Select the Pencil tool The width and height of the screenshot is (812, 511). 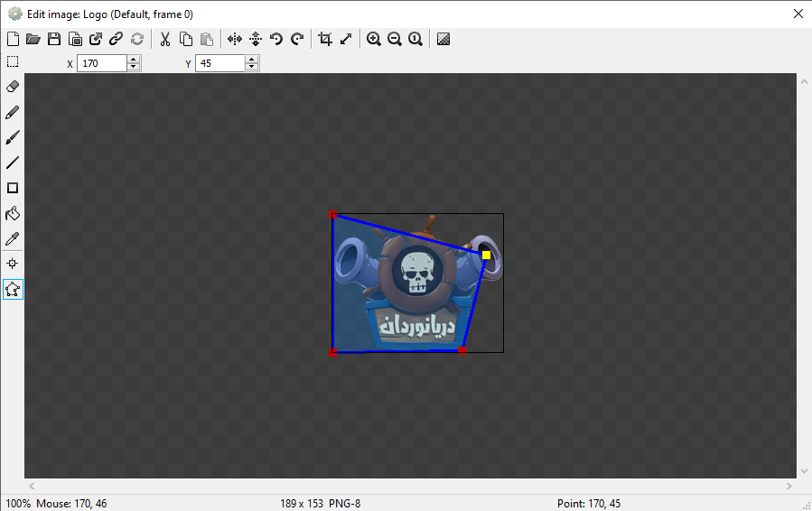point(13,112)
